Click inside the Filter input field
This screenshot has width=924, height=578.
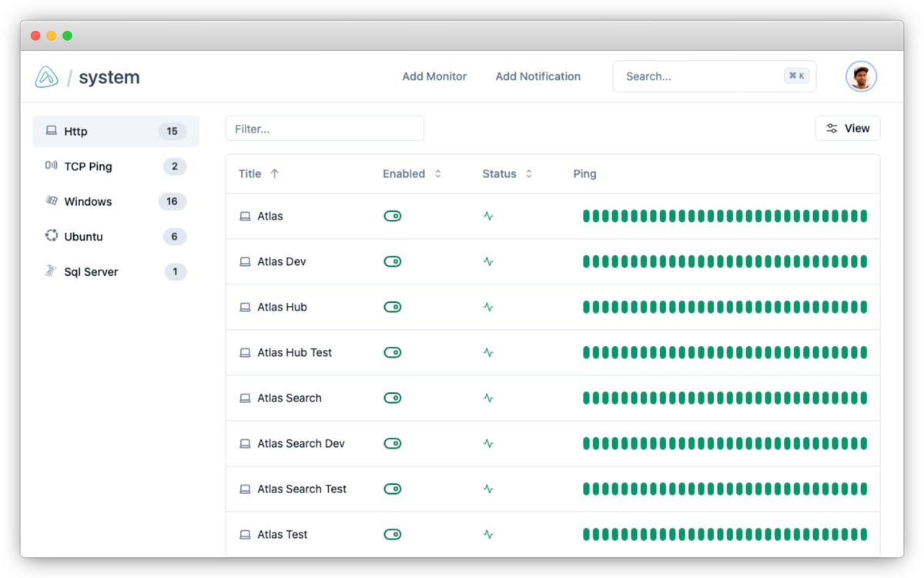point(324,128)
